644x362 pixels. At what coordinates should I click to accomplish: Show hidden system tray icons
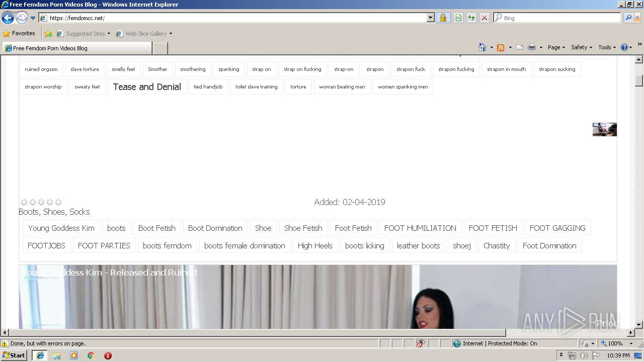(x=561, y=355)
